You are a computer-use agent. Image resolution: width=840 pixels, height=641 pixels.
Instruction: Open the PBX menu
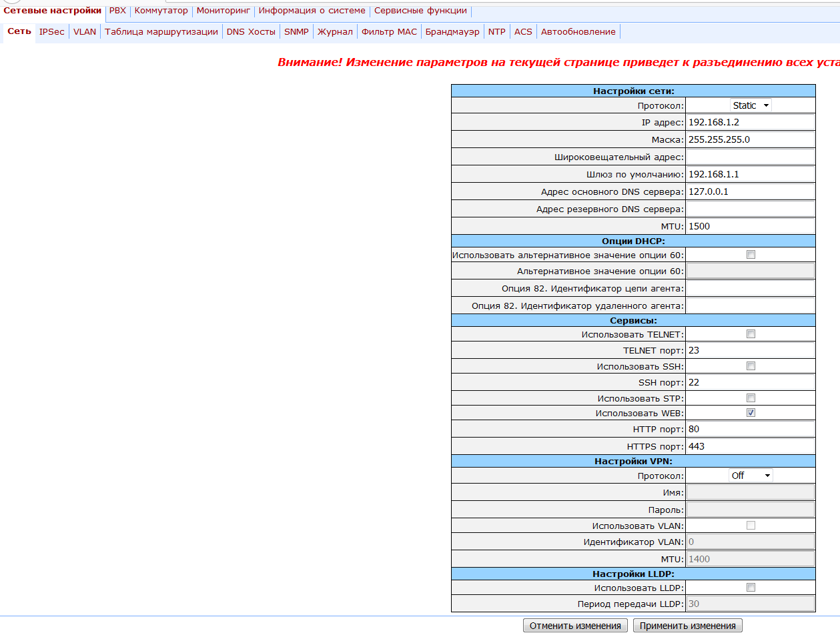click(117, 11)
